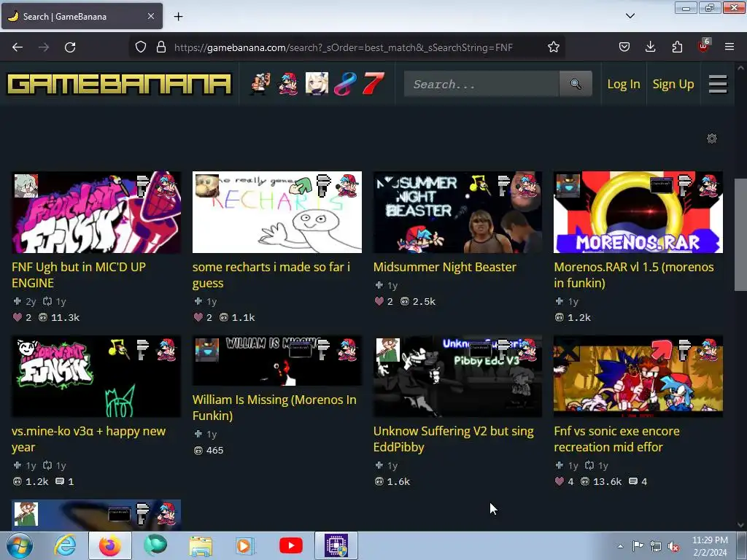Open Fnf vs sonic exe encore recreation
This screenshot has height=560, width=747.
[616, 439]
